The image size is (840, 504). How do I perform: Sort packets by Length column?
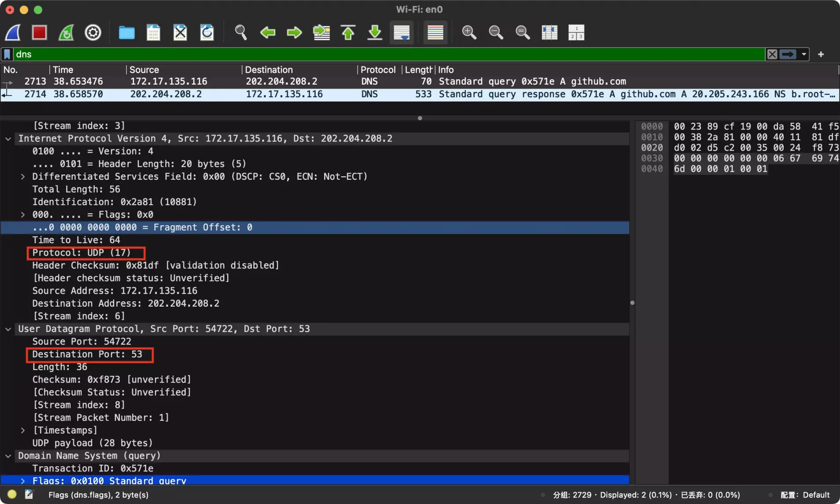pyautogui.click(x=418, y=70)
